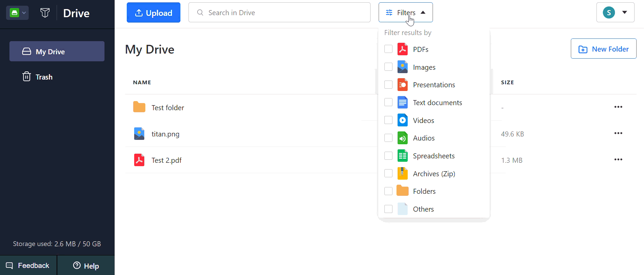The height and width of the screenshot is (275, 644).
Task: Click the My Drive disk icon
Action: click(27, 51)
